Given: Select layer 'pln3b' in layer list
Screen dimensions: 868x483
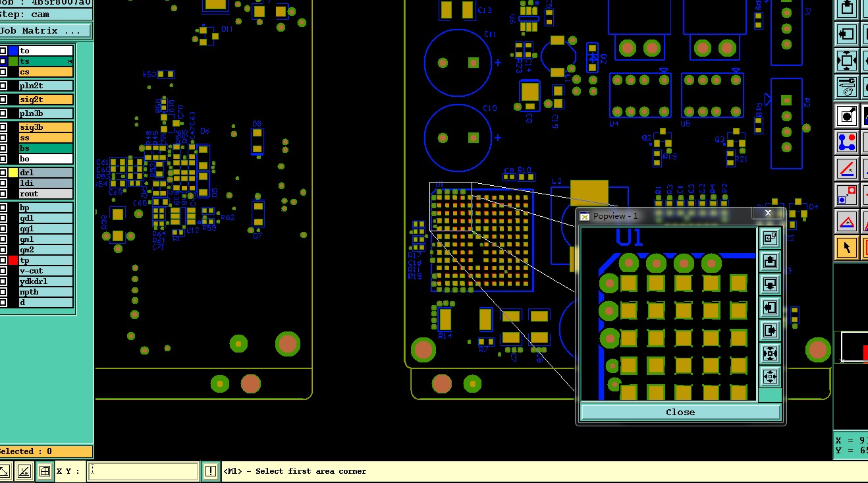Looking at the screenshot, I should [45, 113].
